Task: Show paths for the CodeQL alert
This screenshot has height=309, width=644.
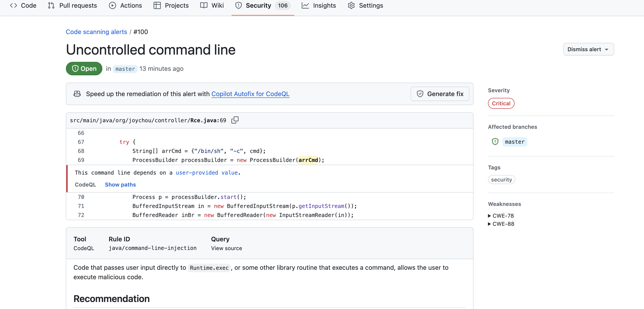Action: coord(120,184)
